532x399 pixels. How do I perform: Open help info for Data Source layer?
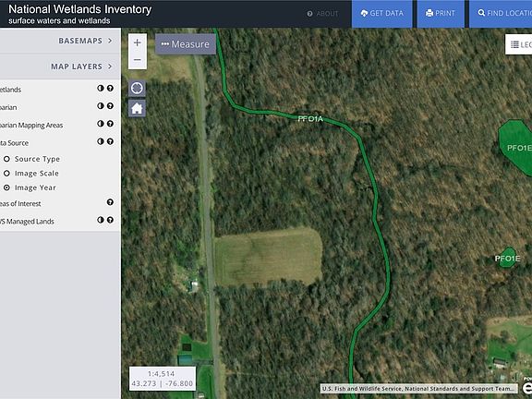tap(110, 141)
